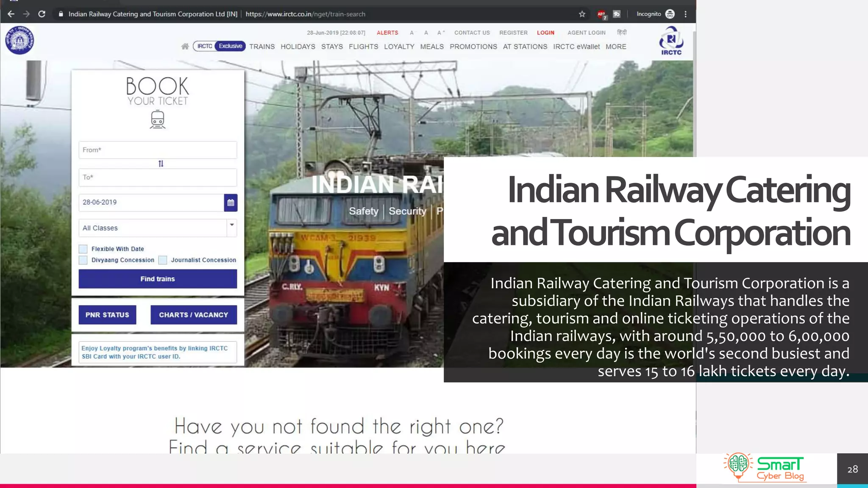Image resolution: width=868 pixels, height=488 pixels.
Task: Expand the All Classes dropdown
Action: [231, 225]
